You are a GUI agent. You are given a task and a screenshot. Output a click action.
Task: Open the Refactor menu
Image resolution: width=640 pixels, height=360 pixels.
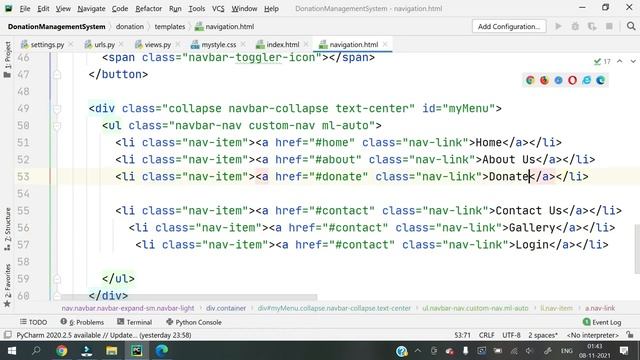[x=149, y=9]
